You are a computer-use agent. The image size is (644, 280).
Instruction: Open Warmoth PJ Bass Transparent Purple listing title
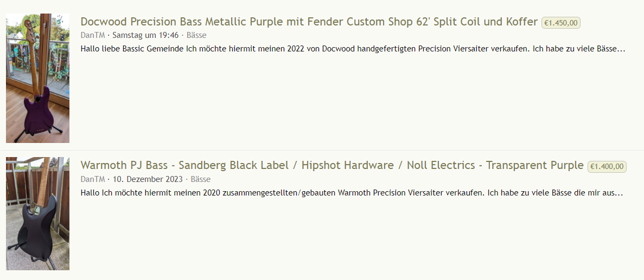point(332,166)
